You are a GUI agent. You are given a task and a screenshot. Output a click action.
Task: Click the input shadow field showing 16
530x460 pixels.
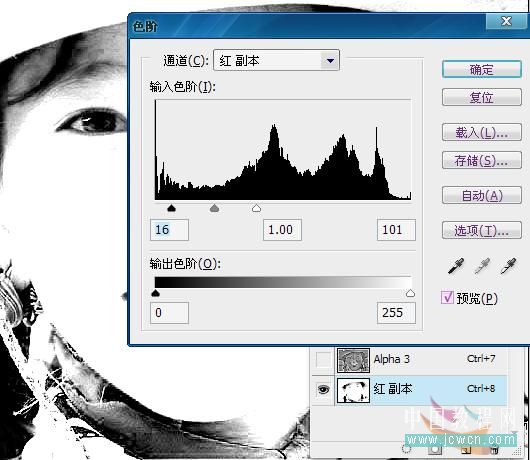pyautogui.click(x=169, y=230)
